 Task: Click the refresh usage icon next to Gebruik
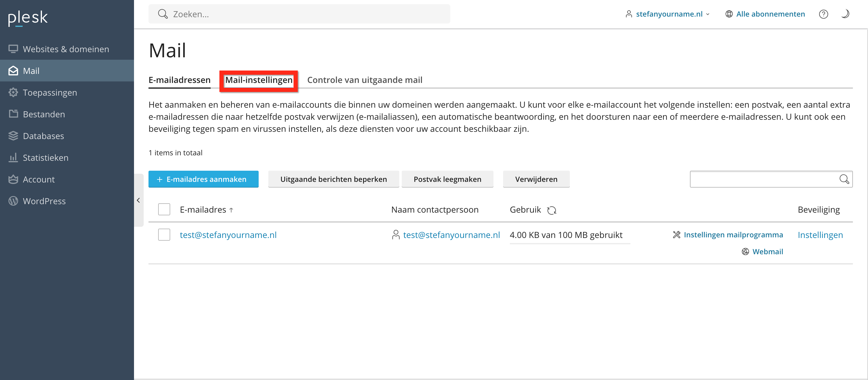coord(552,210)
